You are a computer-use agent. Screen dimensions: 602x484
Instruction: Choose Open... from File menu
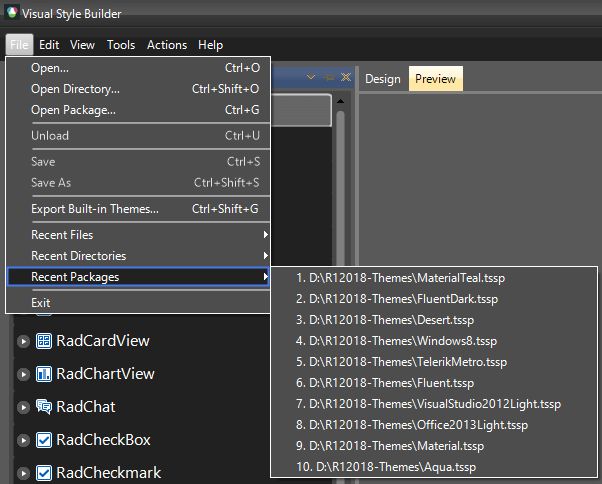click(139, 68)
